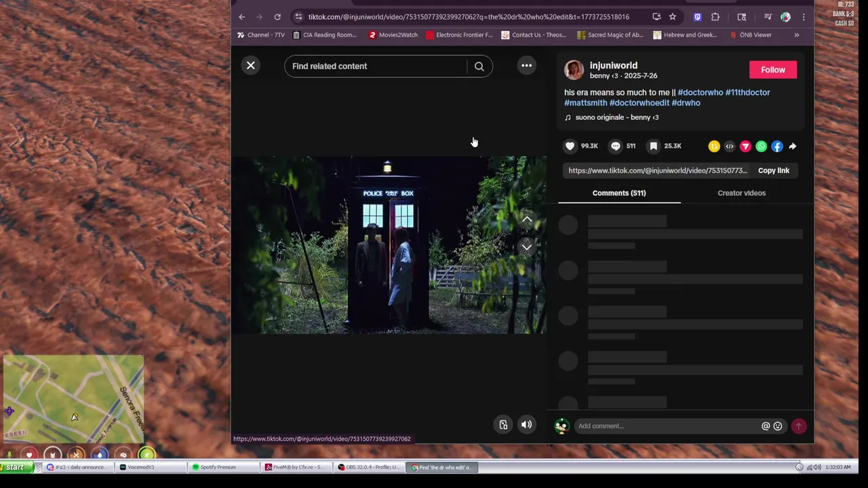Open the Movies2Watch bookmark
This screenshot has height=488, width=868.
[393, 35]
